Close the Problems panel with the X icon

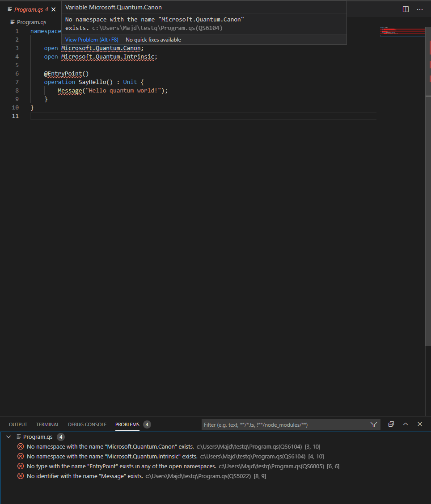pos(419,424)
